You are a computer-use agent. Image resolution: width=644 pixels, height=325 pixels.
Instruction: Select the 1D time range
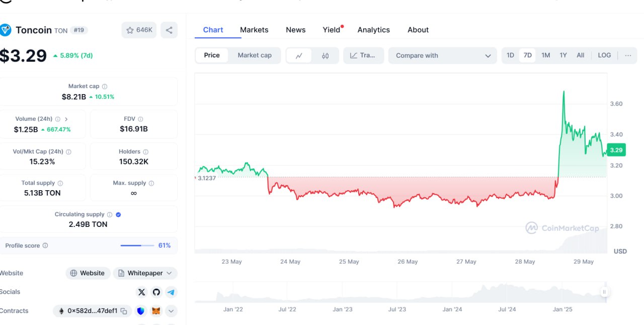tap(510, 56)
